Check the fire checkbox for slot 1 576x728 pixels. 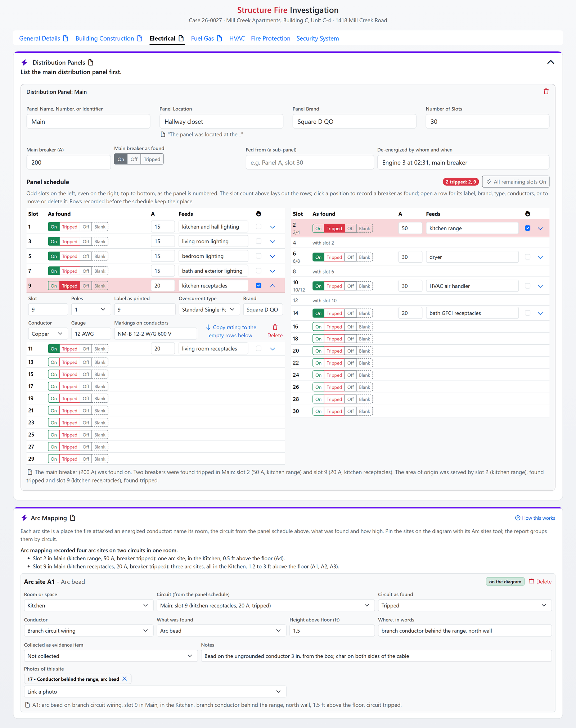(258, 227)
